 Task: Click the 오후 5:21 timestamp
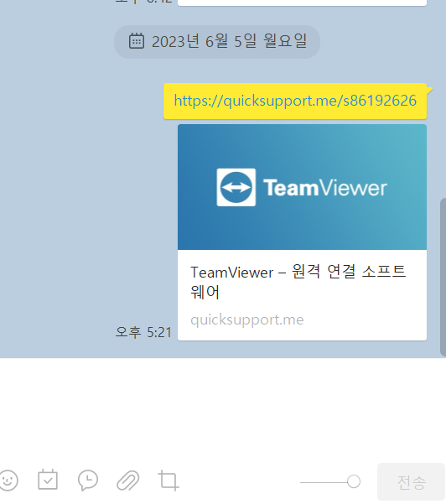point(143,332)
